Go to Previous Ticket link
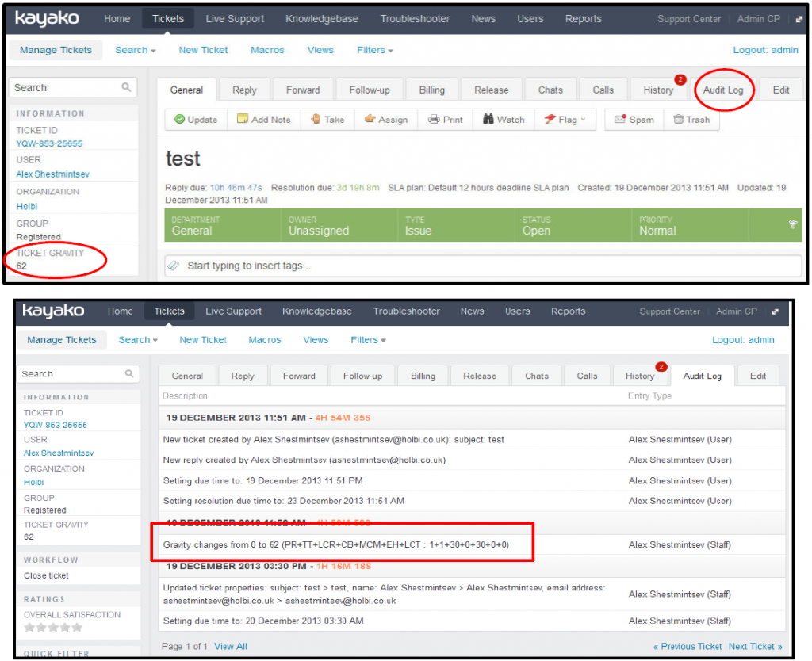The width and height of the screenshot is (812, 661). tap(688, 647)
